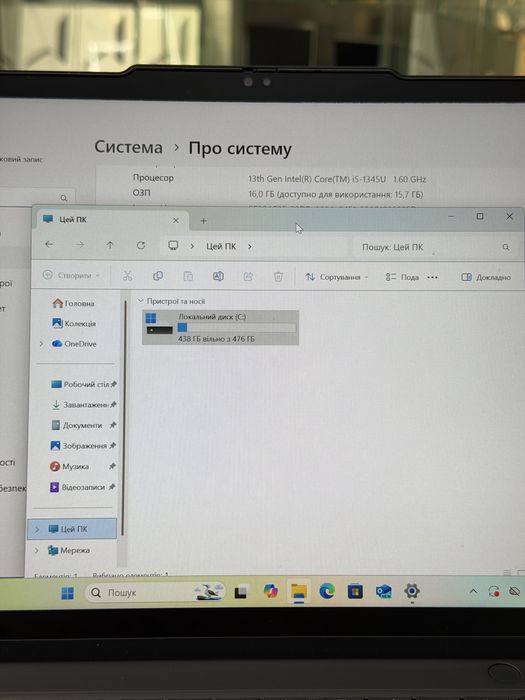Click the tray screen-recording status icon
The width and height of the screenshot is (525, 700).
[494, 592]
